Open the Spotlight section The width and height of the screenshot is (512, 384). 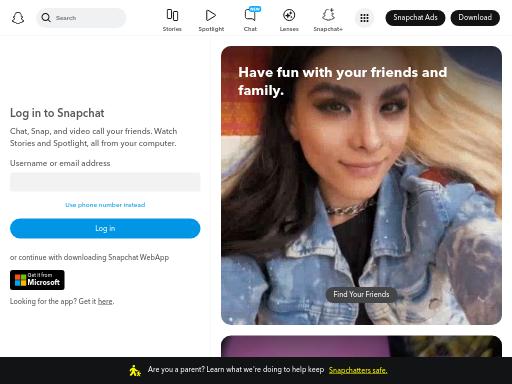tap(211, 20)
